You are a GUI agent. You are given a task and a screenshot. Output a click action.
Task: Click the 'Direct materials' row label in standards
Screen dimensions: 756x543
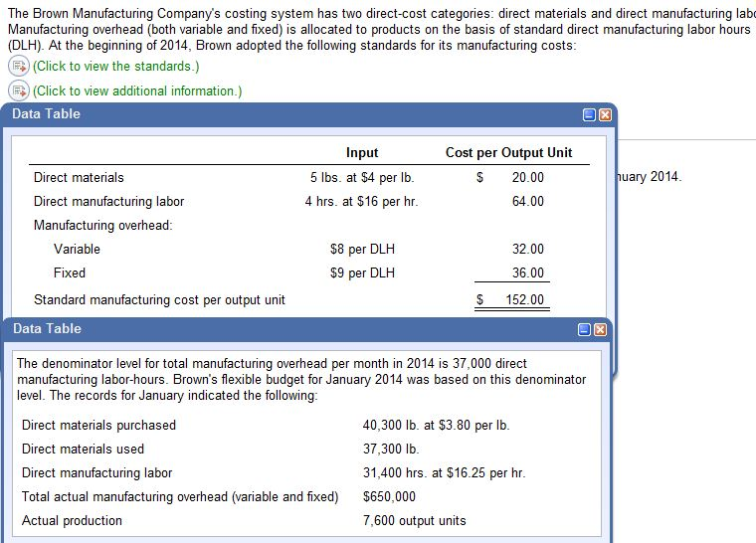coord(79,177)
